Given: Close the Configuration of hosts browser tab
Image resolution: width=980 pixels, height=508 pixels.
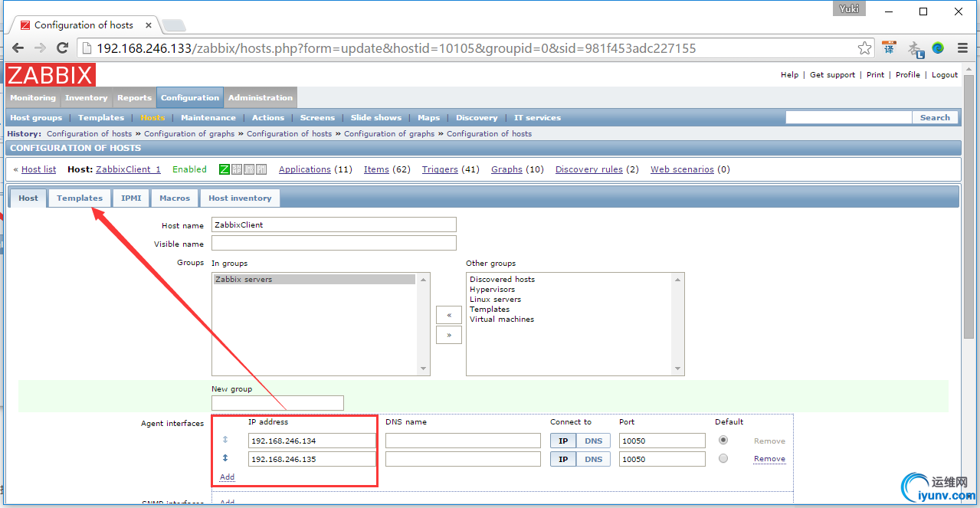Looking at the screenshot, I should [x=148, y=25].
